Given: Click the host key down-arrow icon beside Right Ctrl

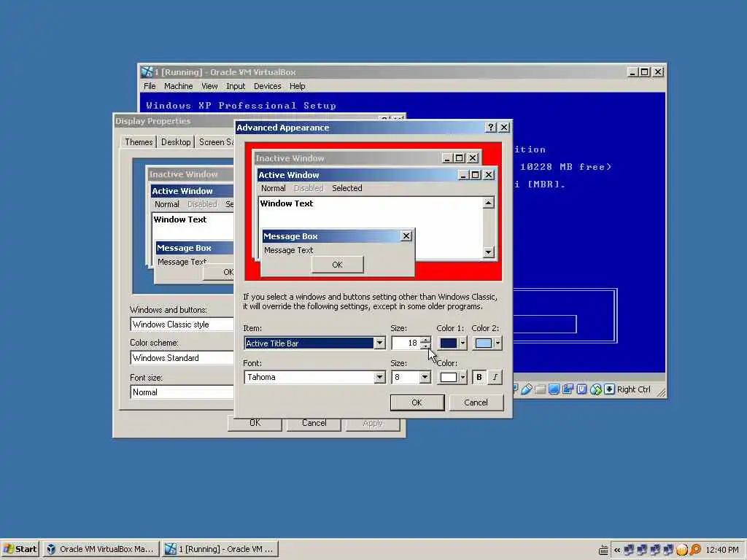Looking at the screenshot, I should (609, 389).
